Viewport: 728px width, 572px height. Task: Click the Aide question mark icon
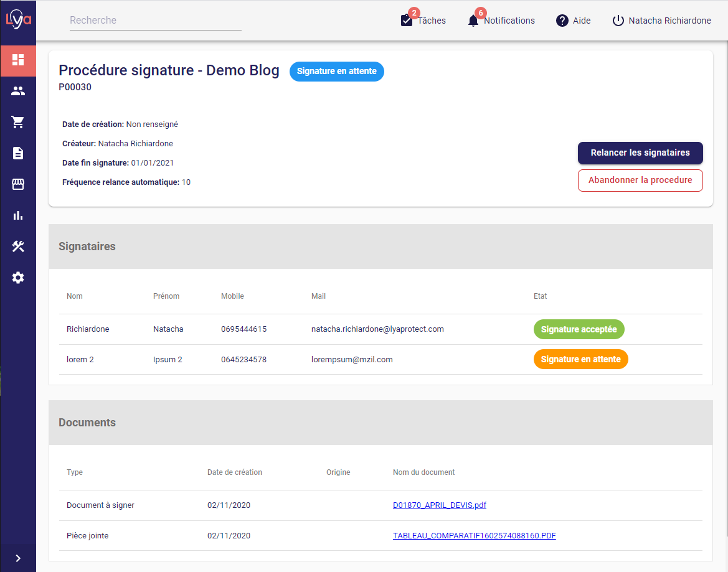[562, 21]
